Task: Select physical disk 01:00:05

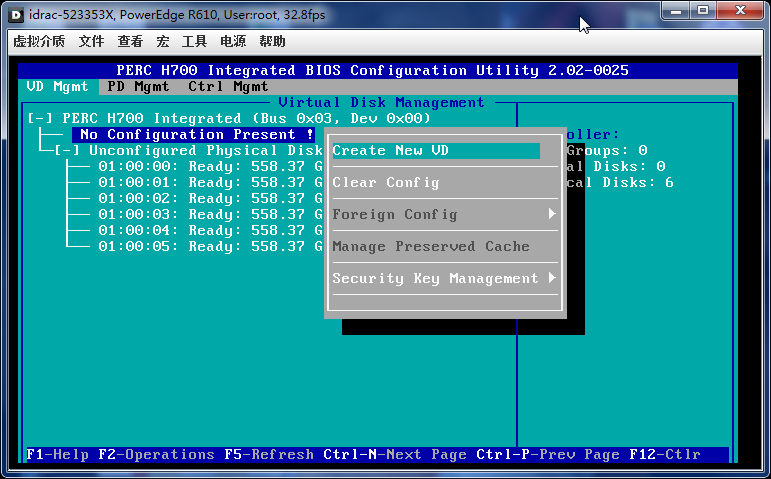Action: 210,246
